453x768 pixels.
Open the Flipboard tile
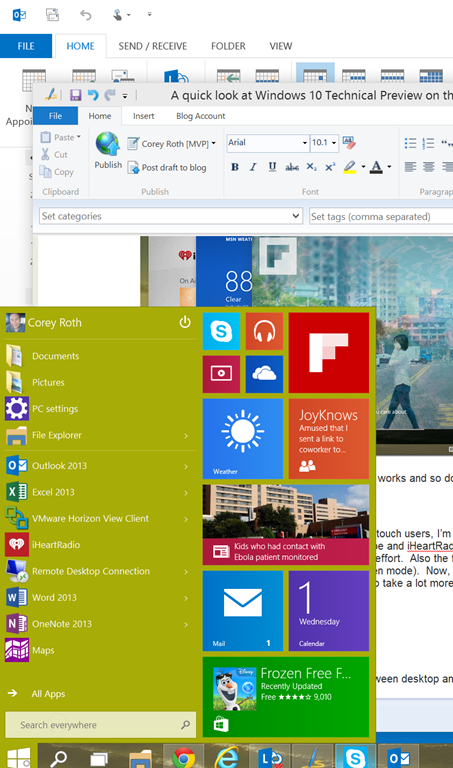tap(329, 353)
